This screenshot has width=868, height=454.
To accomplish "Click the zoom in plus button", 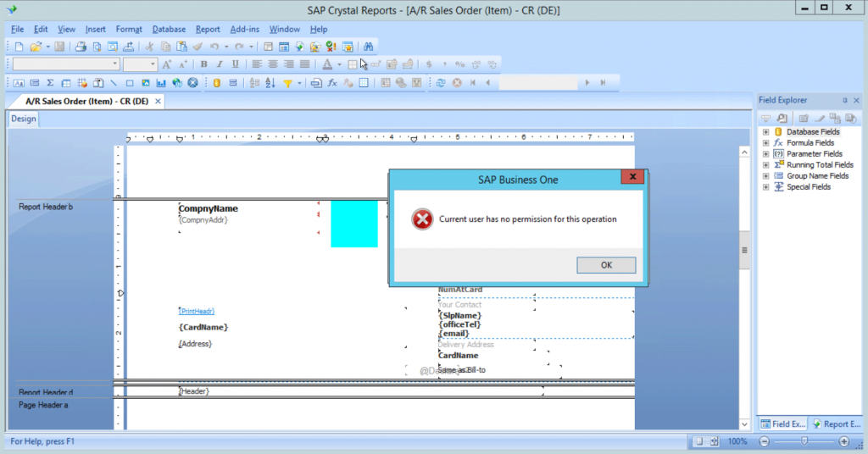I will pos(844,441).
